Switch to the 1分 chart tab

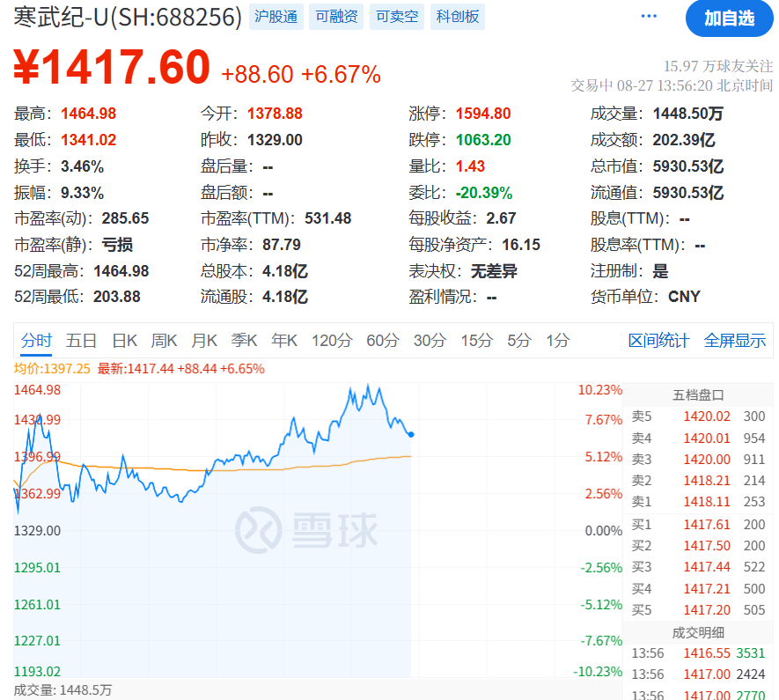558,341
